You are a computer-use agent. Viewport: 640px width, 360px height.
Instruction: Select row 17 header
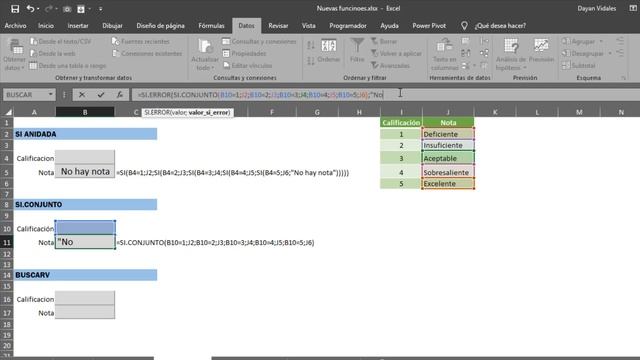pyautogui.click(x=7, y=313)
